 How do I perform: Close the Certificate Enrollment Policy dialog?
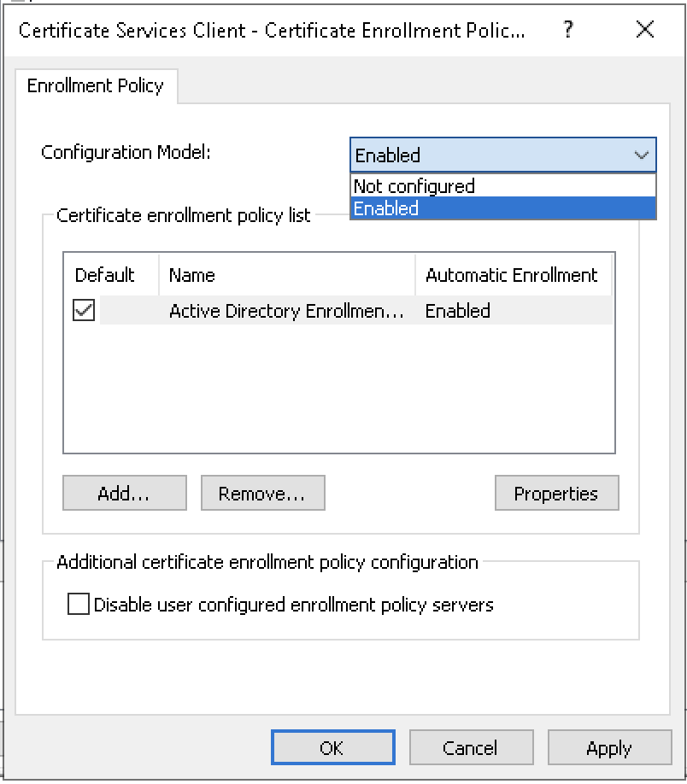[645, 30]
